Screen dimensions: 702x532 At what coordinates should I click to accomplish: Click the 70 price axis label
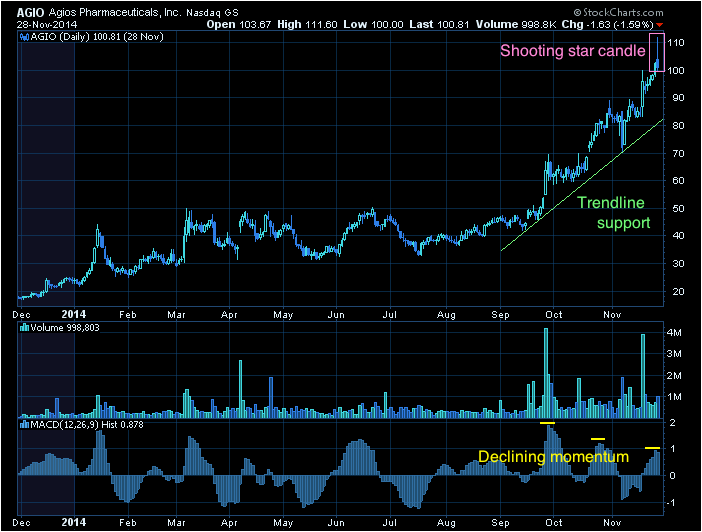678,153
